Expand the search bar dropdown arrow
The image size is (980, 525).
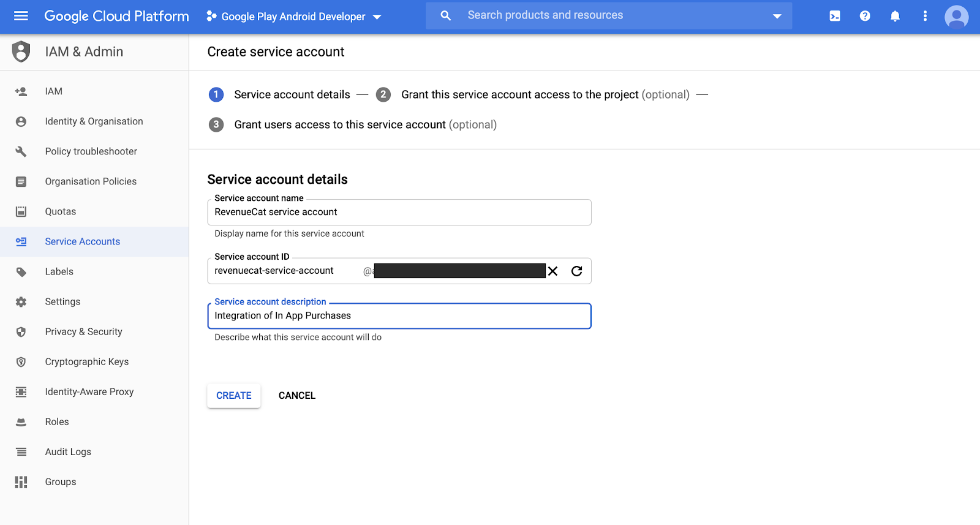[777, 17]
